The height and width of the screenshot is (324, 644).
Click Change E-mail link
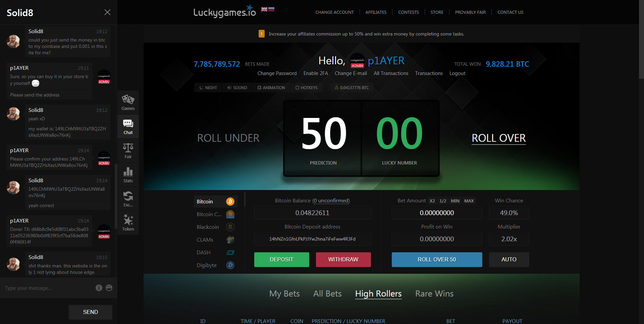coord(351,73)
